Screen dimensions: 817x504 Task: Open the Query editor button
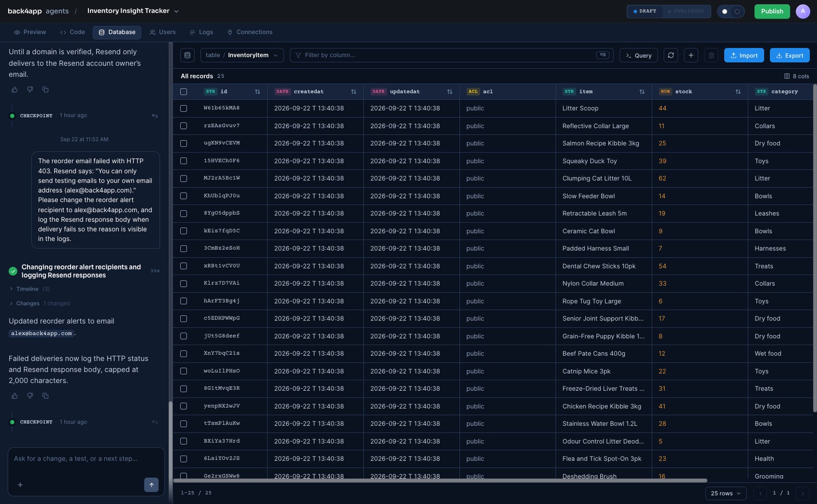point(639,55)
